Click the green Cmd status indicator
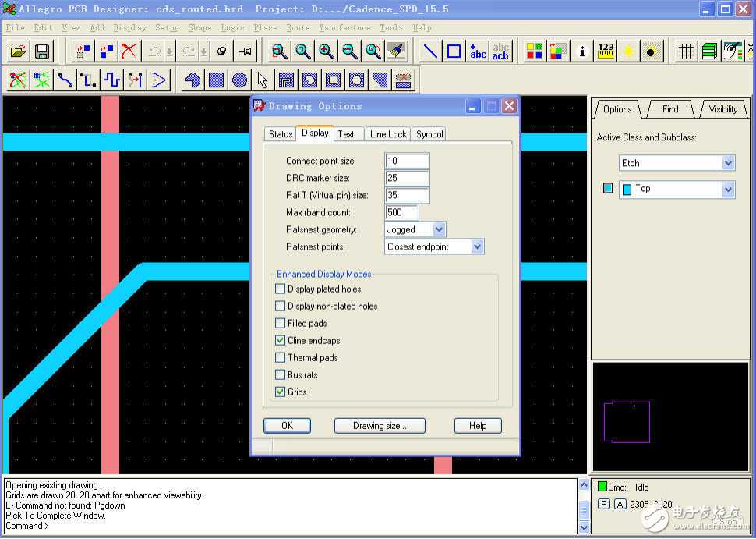 point(602,487)
